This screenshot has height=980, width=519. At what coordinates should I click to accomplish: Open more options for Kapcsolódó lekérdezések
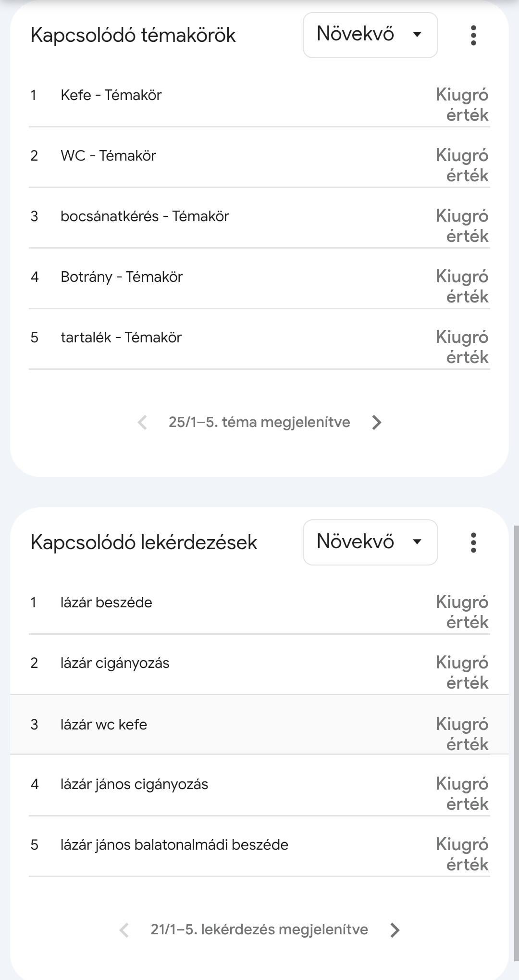tap(473, 542)
